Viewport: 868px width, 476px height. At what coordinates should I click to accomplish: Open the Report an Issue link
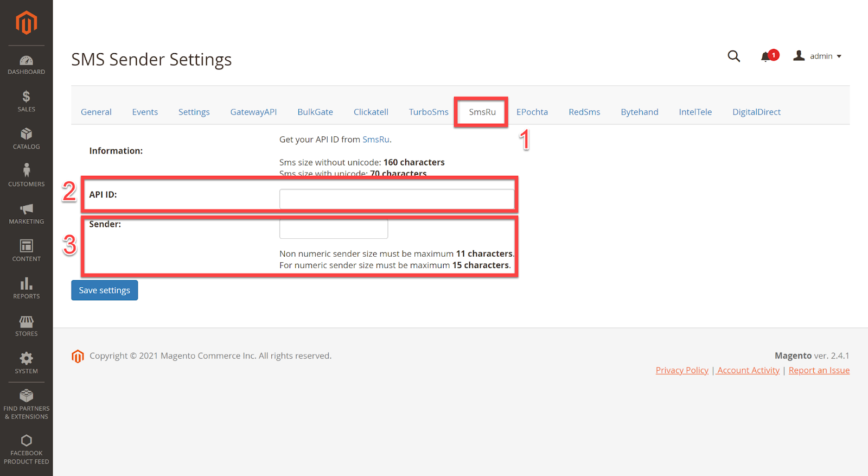(819, 370)
